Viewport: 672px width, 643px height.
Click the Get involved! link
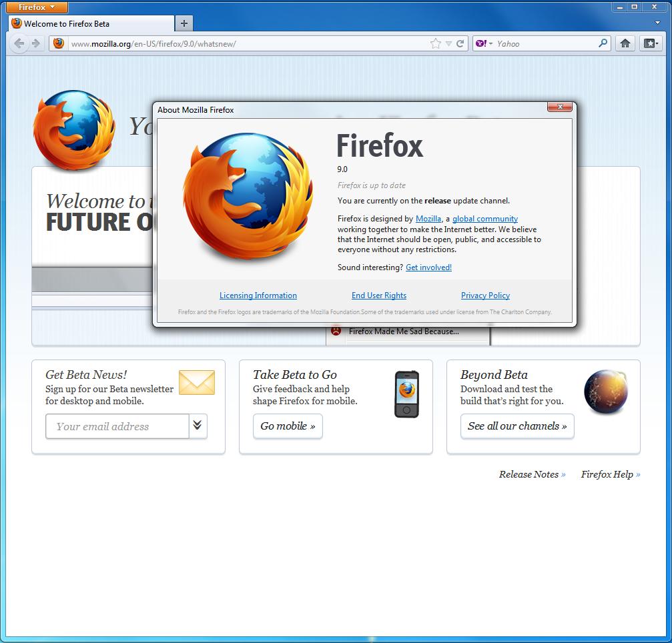428,267
